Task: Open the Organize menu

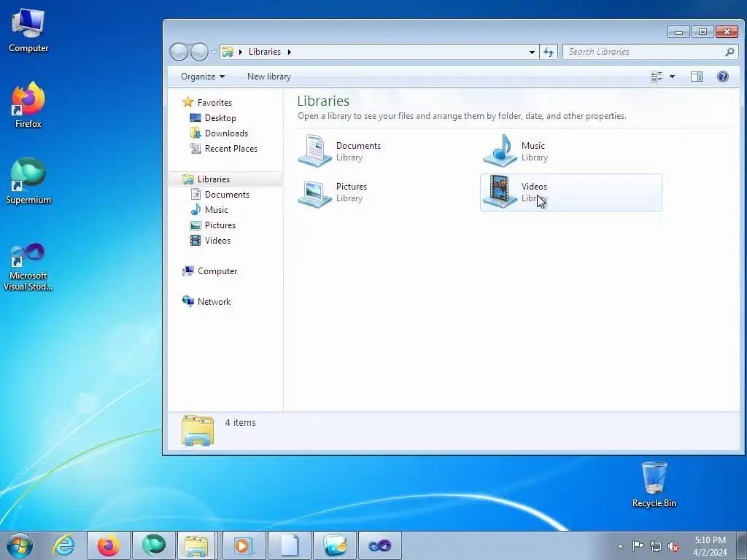Action: click(x=203, y=77)
